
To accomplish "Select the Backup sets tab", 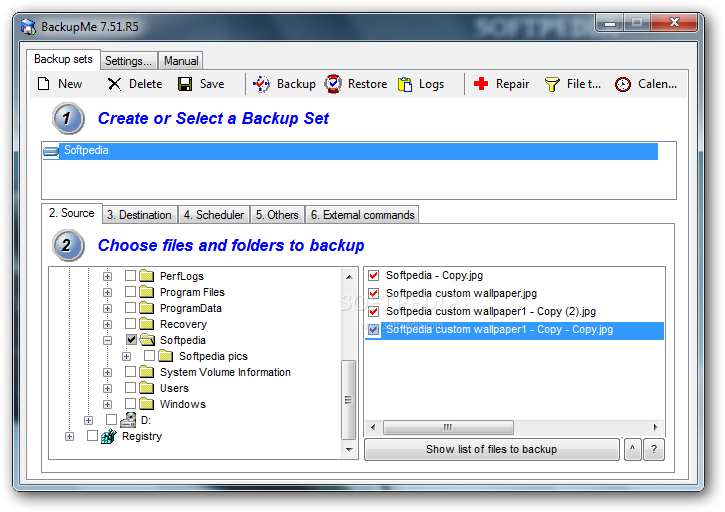I will [63, 59].
